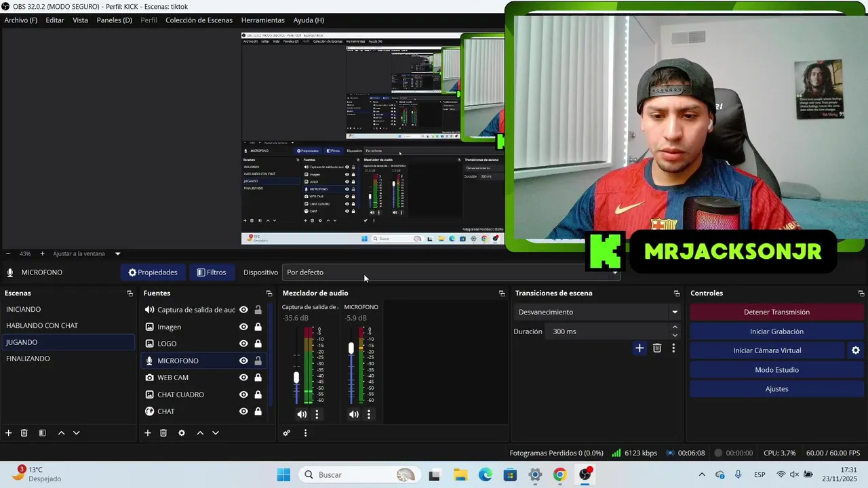Unlock the CHAT source
The image size is (868, 488).
(258, 411)
